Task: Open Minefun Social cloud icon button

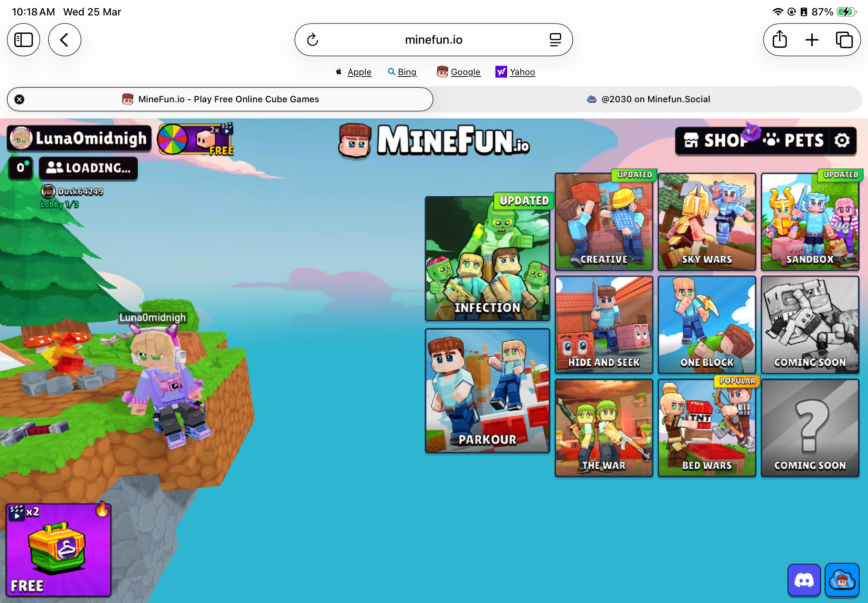Action: (x=842, y=580)
